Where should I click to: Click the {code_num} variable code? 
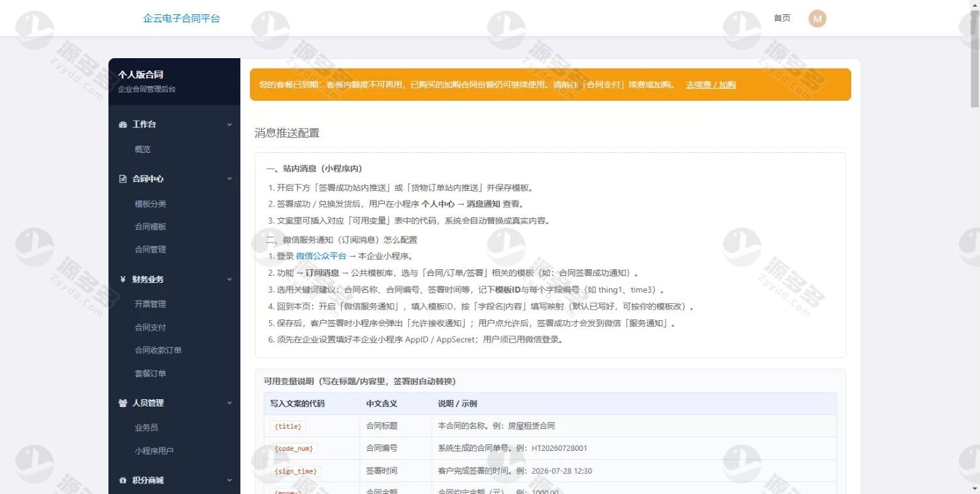point(294,449)
